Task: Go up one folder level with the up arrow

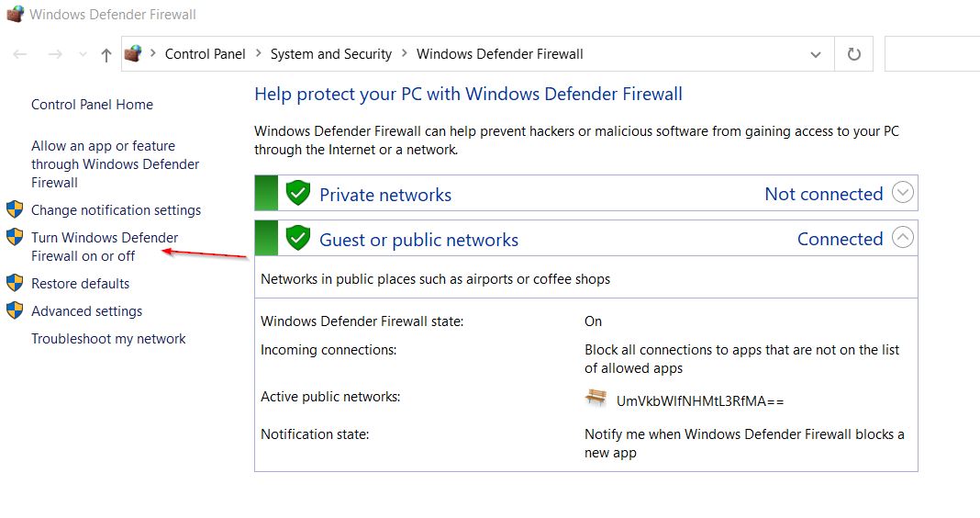Action: click(x=106, y=55)
